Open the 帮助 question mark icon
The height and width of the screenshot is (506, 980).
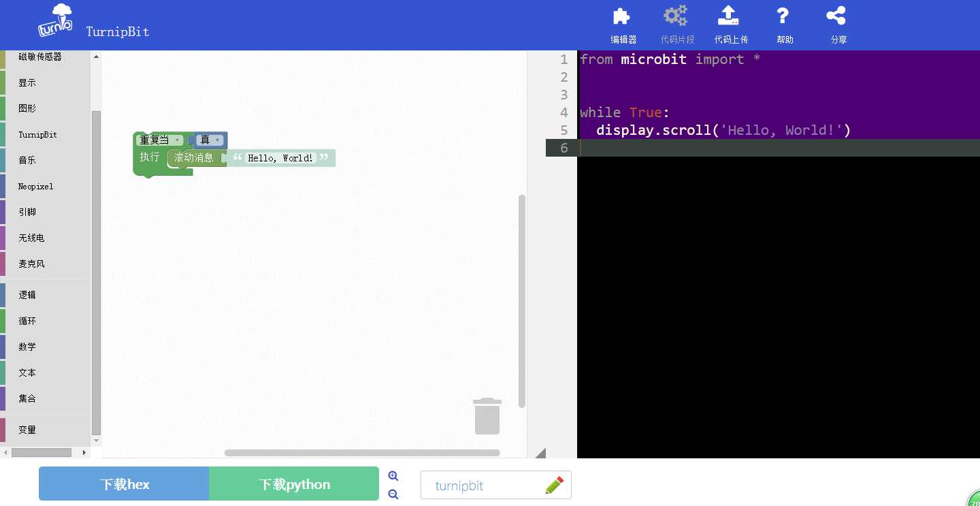point(783,16)
